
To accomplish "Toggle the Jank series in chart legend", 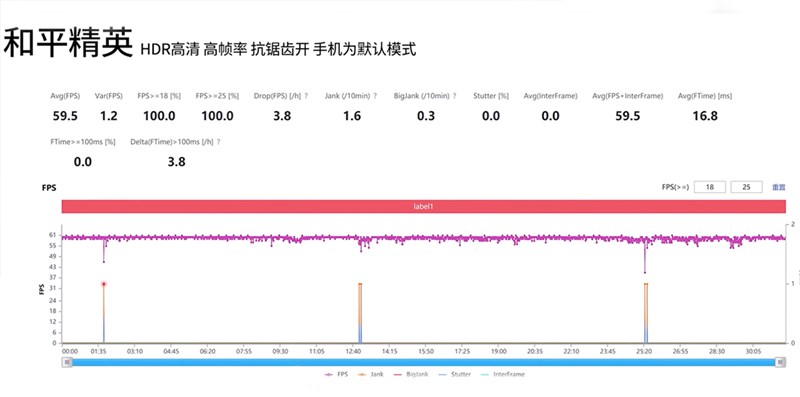I will click(x=371, y=375).
